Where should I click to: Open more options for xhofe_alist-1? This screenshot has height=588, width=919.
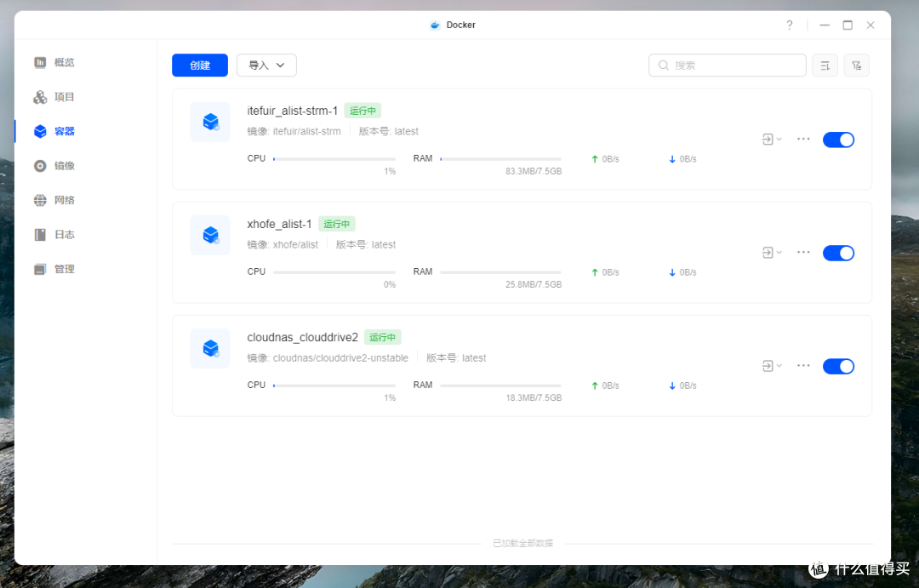(803, 252)
